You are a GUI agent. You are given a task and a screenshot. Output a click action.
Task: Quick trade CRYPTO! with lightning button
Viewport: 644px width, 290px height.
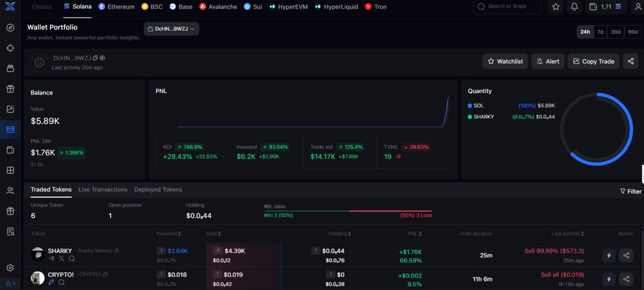(609, 279)
